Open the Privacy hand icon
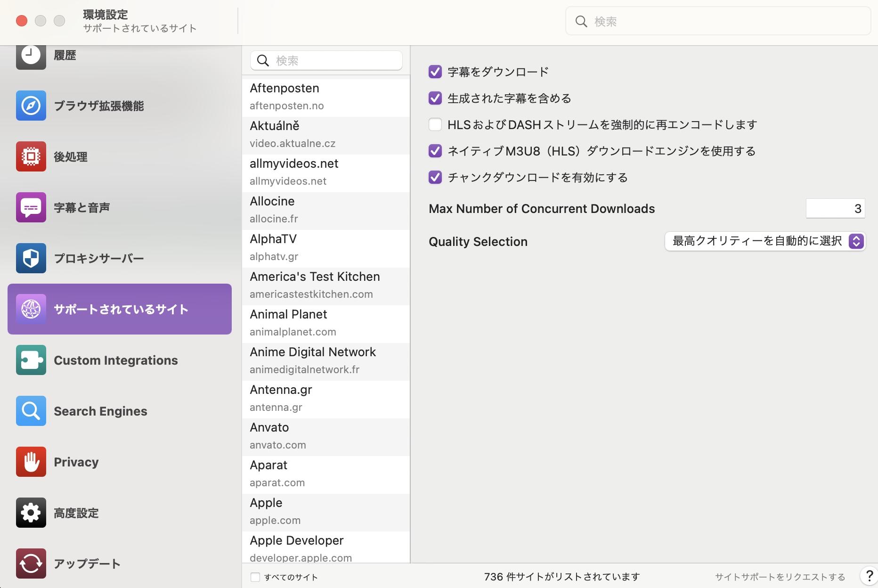878x588 pixels. coord(31,462)
